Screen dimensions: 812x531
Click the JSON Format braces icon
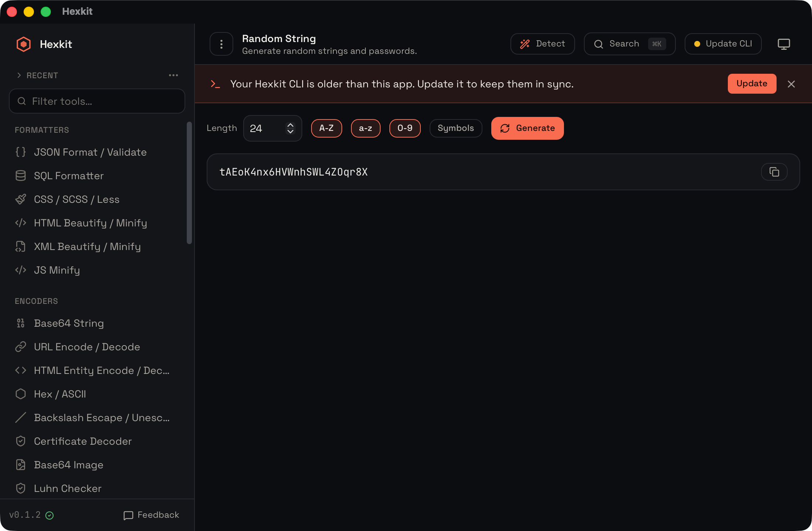pos(21,152)
